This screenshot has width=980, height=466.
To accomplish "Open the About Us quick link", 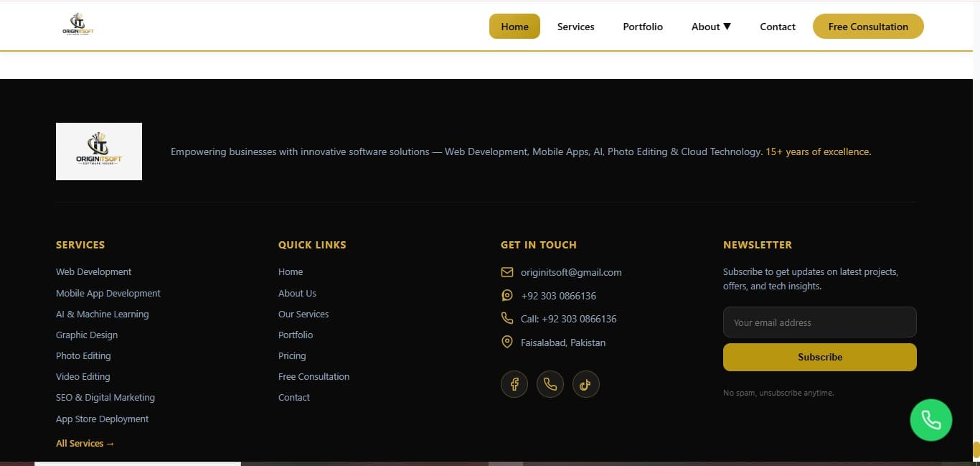I will tap(297, 293).
